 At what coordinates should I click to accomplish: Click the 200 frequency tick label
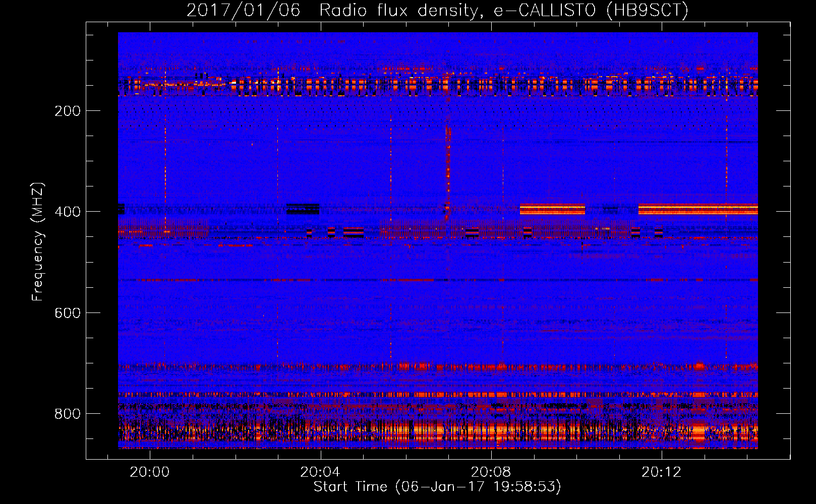click(x=68, y=111)
